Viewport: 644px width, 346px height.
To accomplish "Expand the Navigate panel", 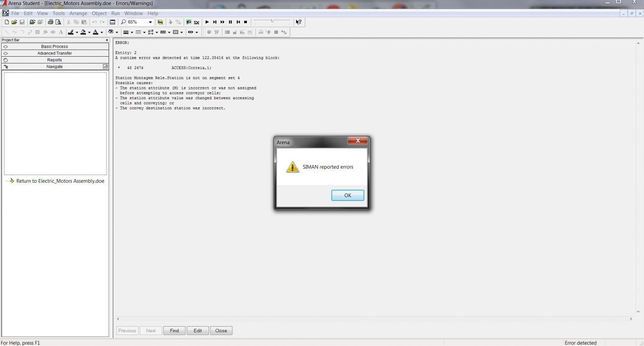I will click(x=55, y=67).
